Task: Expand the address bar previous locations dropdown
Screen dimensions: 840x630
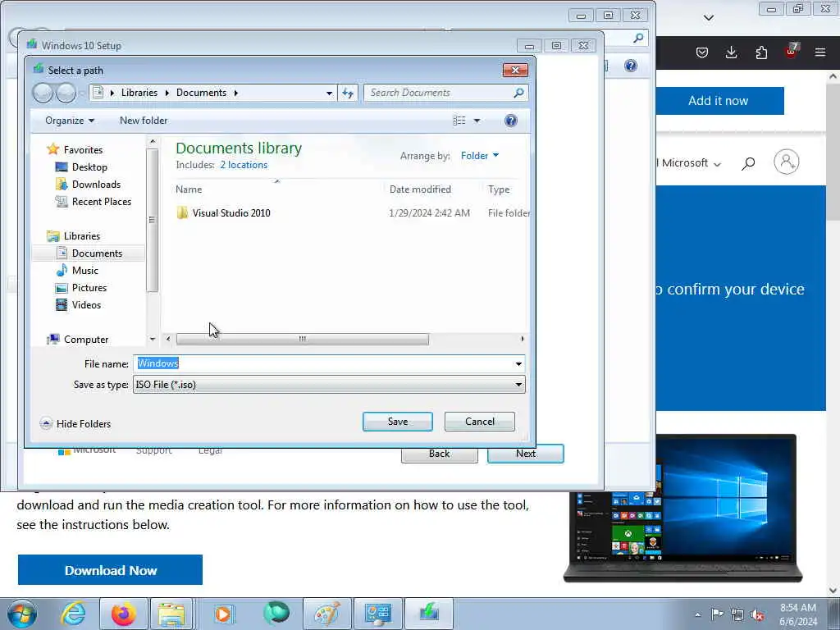Action: click(329, 94)
